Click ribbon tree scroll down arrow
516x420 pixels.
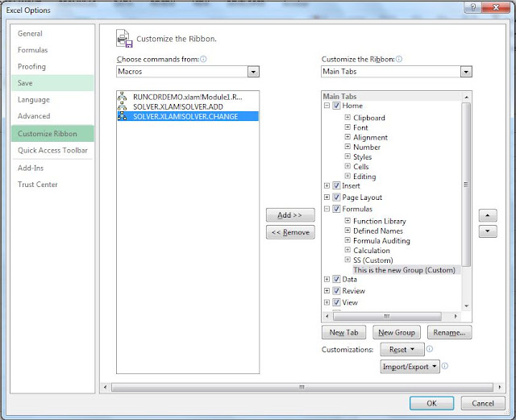pyautogui.click(x=466, y=306)
